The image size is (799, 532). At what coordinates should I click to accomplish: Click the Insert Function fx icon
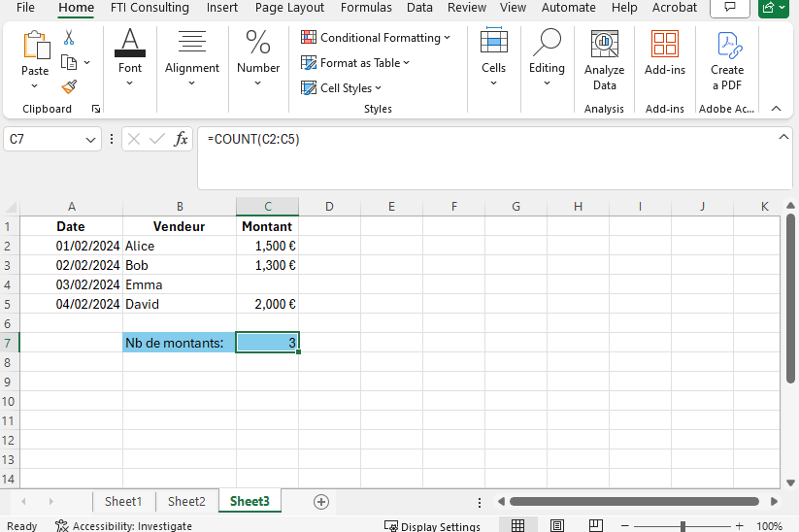click(x=181, y=139)
